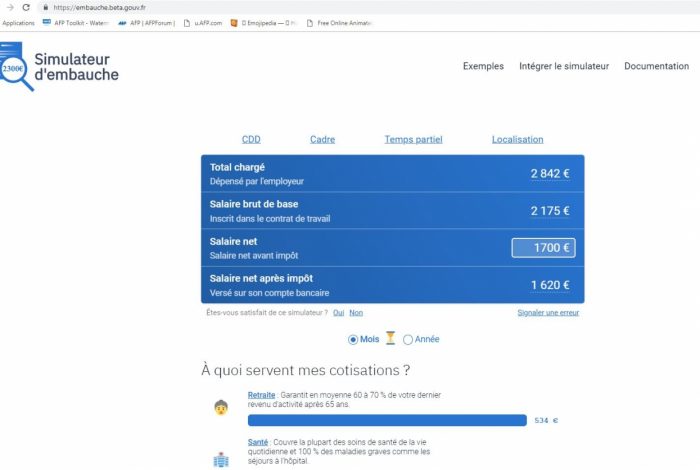Expand the Temps partiel option
Viewport: 700px width, 470px height.
[x=413, y=140]
